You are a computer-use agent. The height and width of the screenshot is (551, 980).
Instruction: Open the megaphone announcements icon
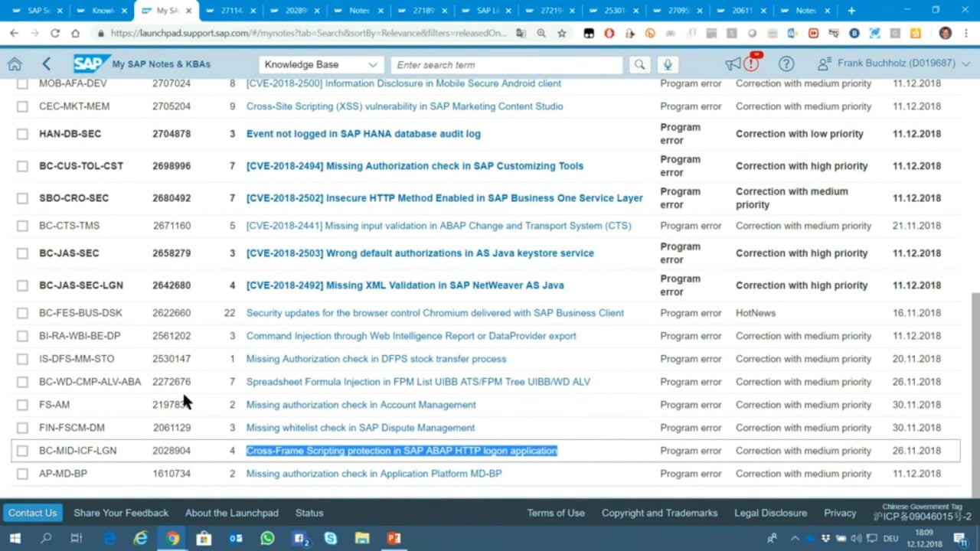733,64
